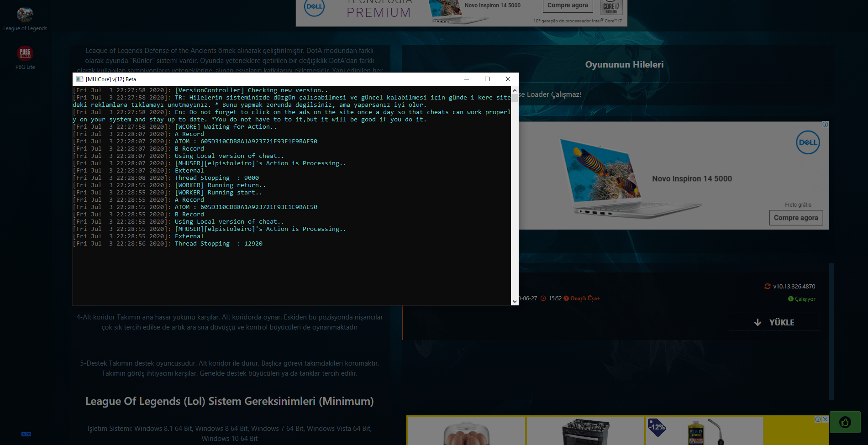The image size is (868, 445).
Task: Click console line Thread Stopping : 12920
Action: [219, 244]
